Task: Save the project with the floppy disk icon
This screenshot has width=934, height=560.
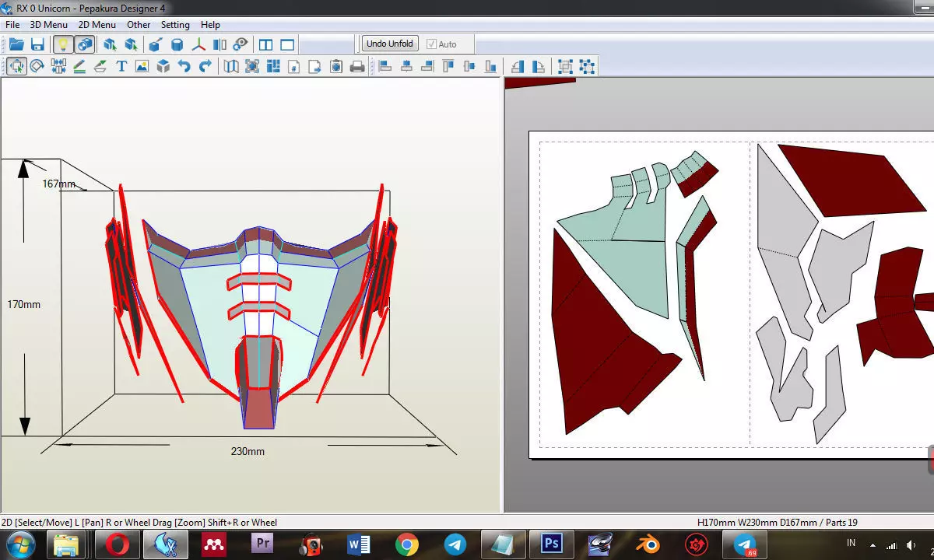Action: click(37, 44)
